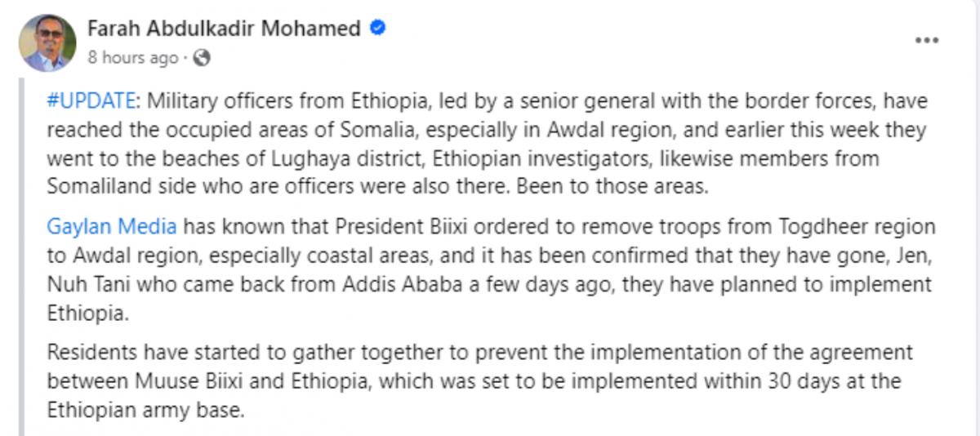Open the three-dot post options menu
The image size is (980, 436).
pos(926,40)
